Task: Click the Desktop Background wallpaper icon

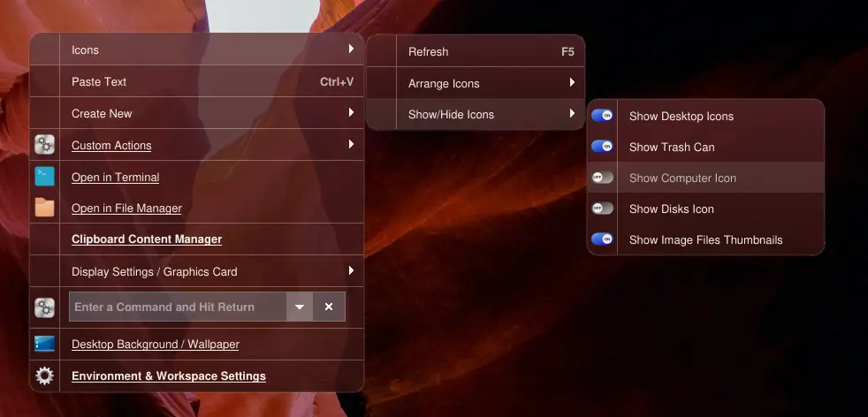Action: point(44,345)
